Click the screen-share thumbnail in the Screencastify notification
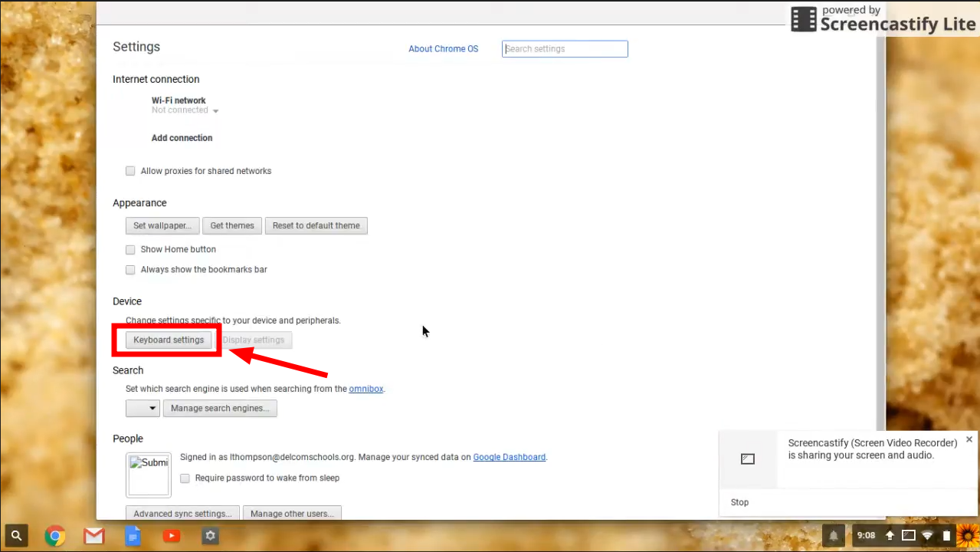 [747, 458]
